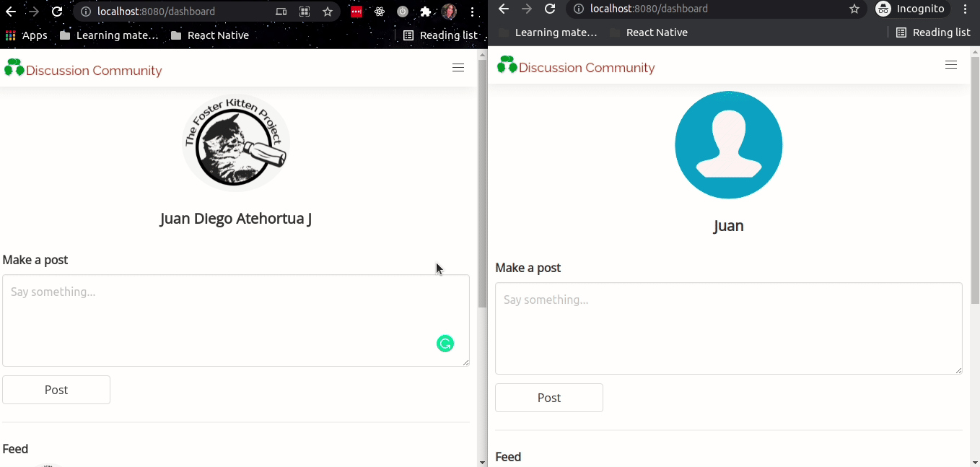Image resolution: width=980 pixels, height=467 pixels.
Task: Open Reading list in the left window
Action: 440,35
